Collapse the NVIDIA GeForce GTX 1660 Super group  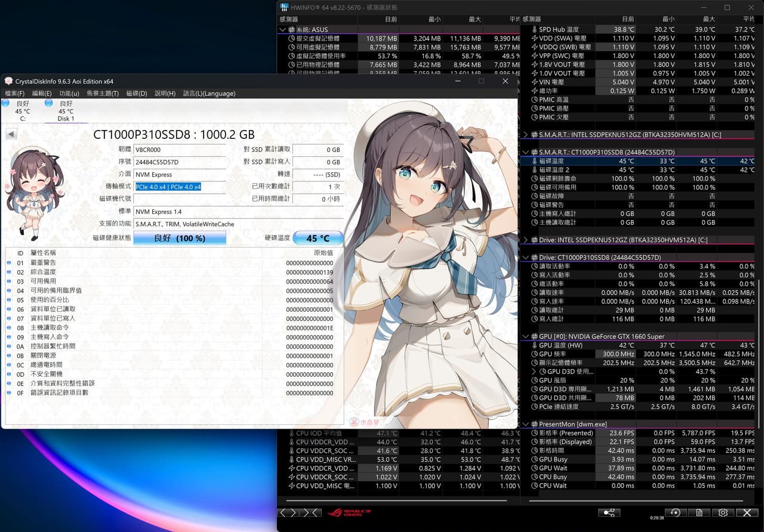526,336
